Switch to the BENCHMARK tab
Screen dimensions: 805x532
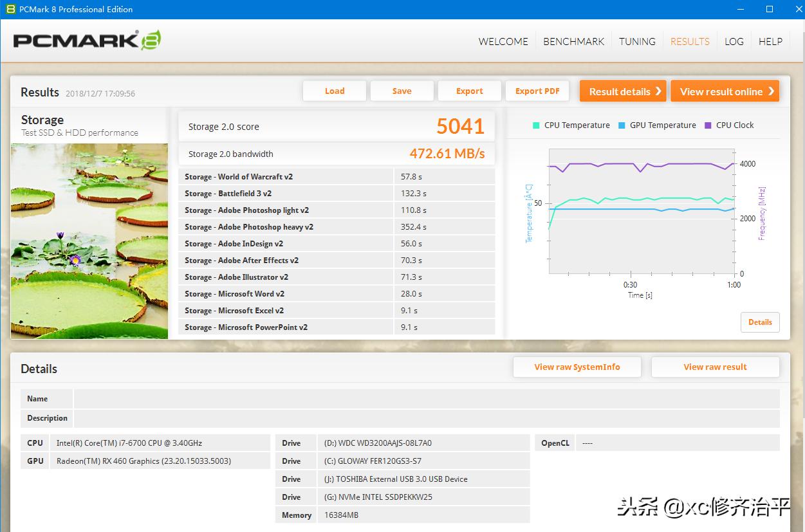(x=573, y=41)
